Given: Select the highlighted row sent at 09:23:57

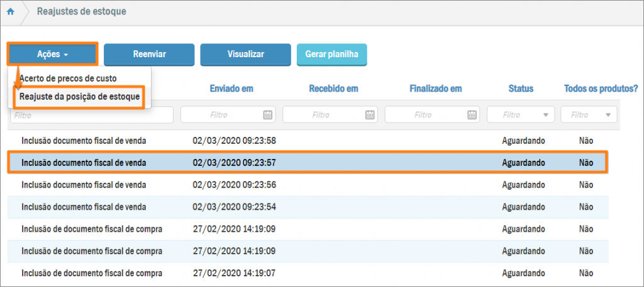Looking at the screenshot, I should (x=234, y=163).
